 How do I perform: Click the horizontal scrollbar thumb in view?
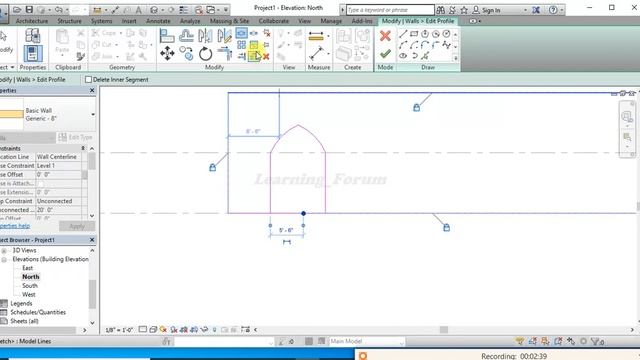point(444,329)
